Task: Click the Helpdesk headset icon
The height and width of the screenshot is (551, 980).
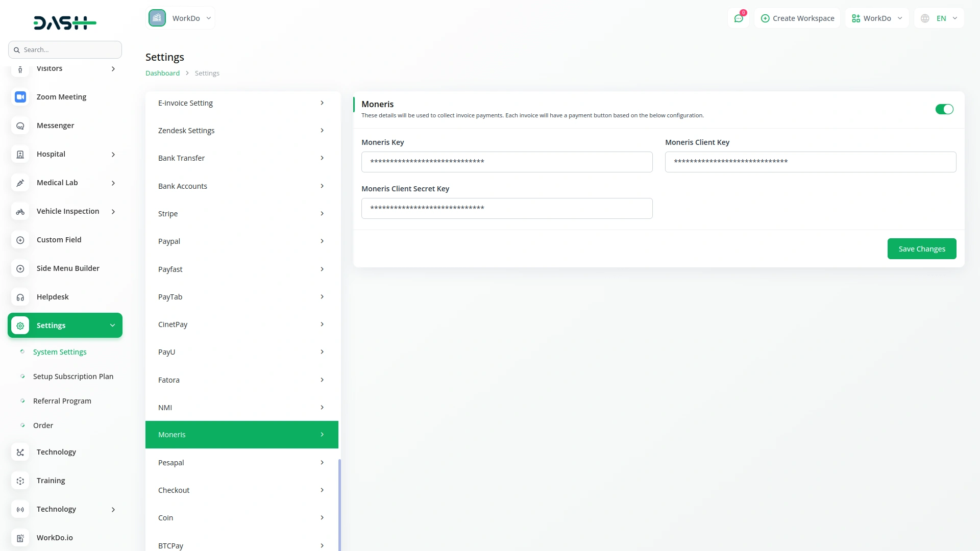Action: coord(20,297)
